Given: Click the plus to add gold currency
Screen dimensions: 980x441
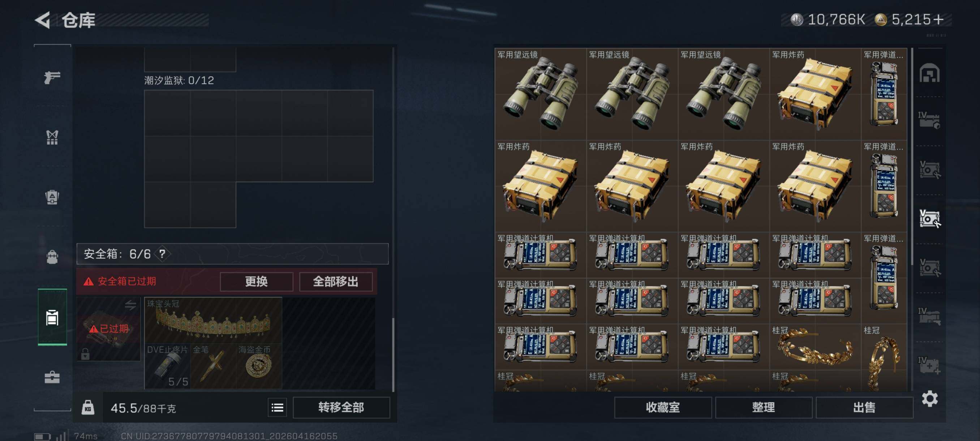Looking at the screenshot, I should pyautogui.click(x=938, y=20).
